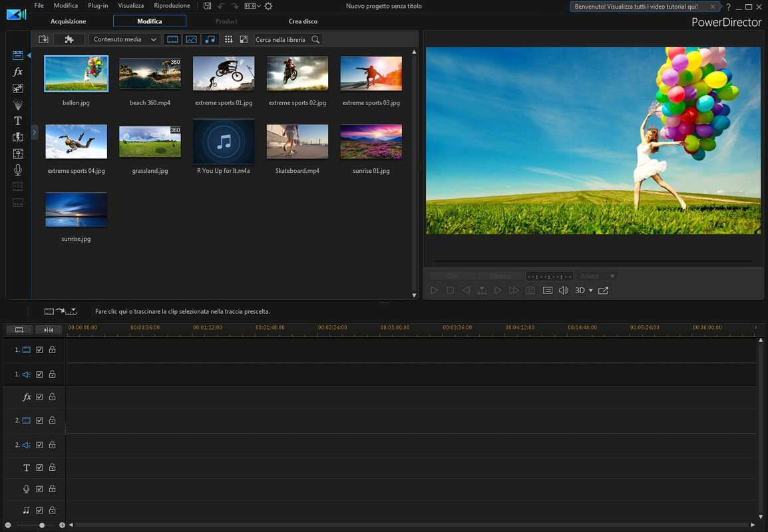
Task: Open the fx Effect Room
Action: tap(17, 72)
